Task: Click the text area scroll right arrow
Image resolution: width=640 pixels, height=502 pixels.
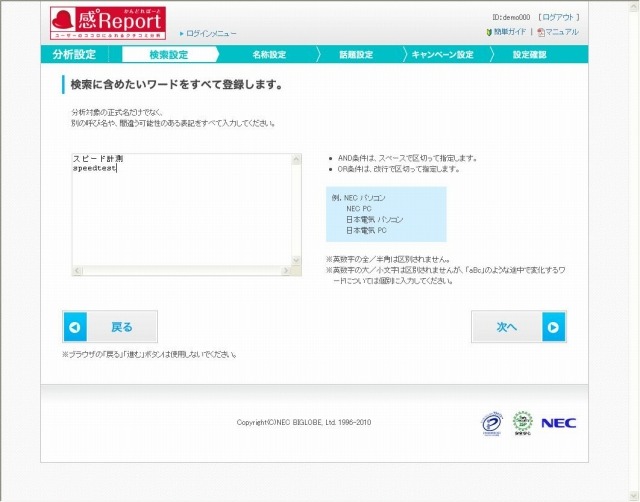Action: click(286, 271)
